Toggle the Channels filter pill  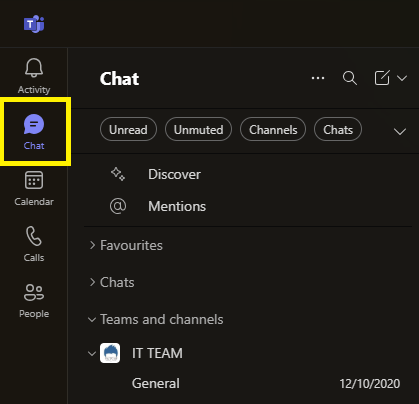pyautogui.click(x=273, y=129)
